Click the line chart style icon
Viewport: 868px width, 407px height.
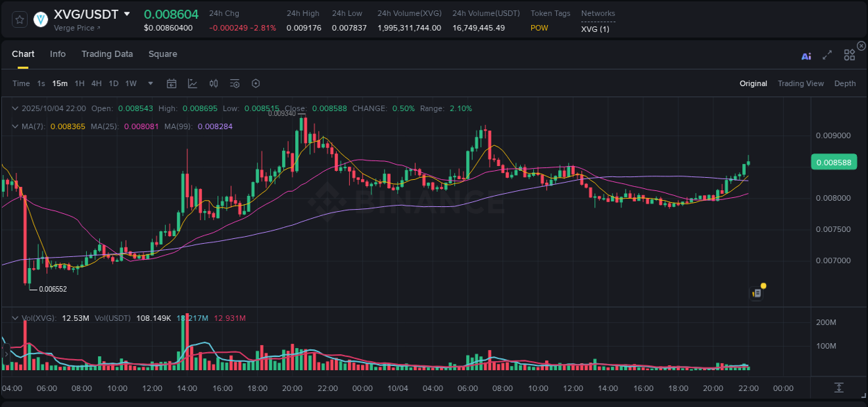click(192, 83)
